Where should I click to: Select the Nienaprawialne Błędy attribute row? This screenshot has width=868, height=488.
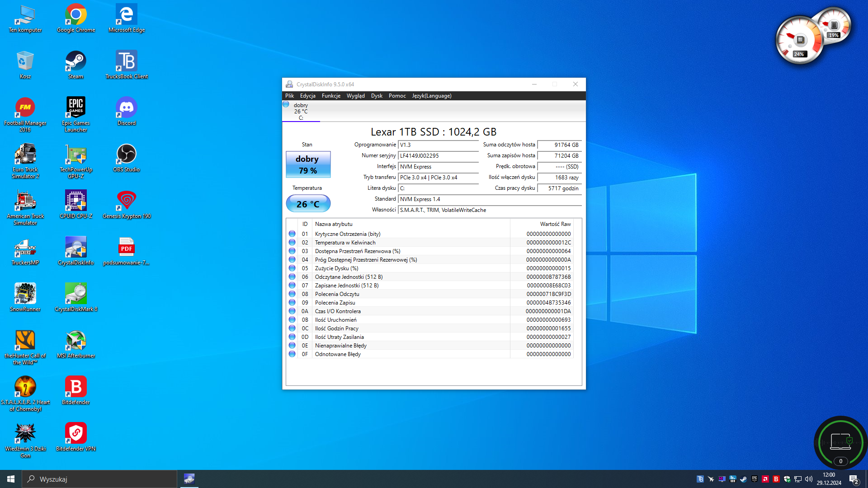click(431, 346)
